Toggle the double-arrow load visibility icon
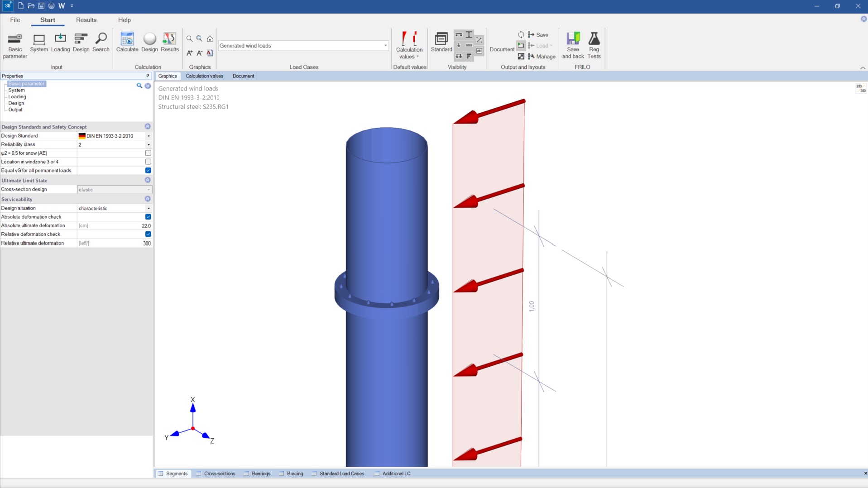868x488 pixels. tap(459, 56)
